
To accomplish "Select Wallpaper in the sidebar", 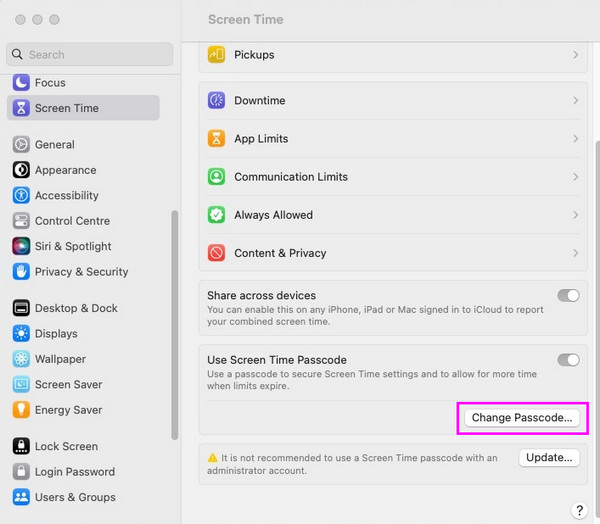I will pos(83,359).
